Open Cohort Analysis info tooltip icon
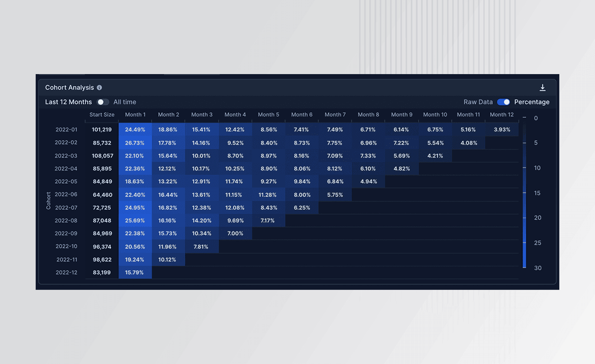Image resolution: width=595 pixels, height=364 pixels. tap(99, 88)
